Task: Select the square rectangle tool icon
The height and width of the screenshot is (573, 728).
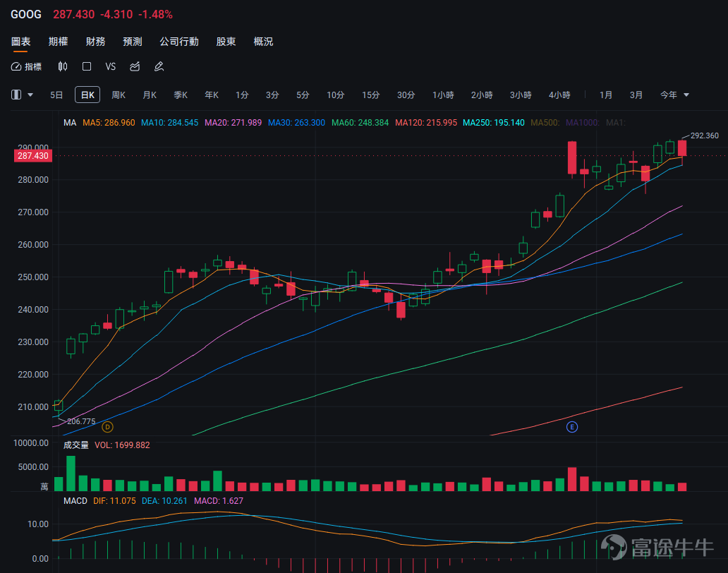Action: pyautogui.click(x=86, y=67)
